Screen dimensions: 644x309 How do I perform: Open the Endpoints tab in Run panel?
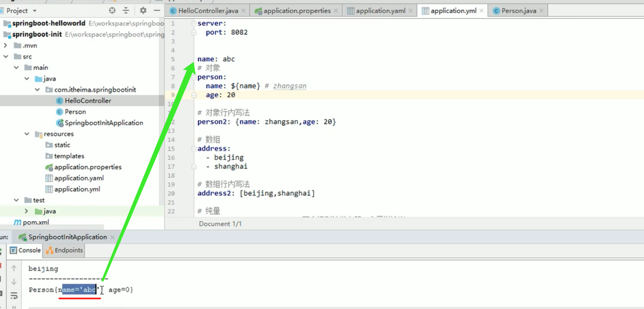click(64, 250)
